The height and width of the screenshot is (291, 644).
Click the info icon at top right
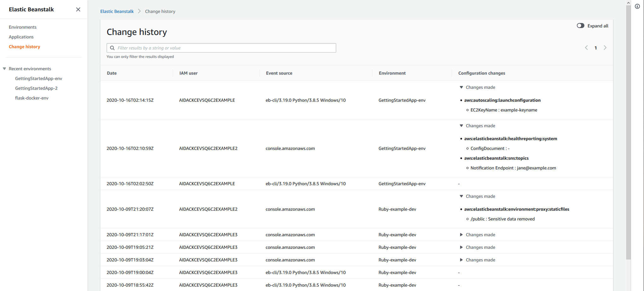pyautogui.click(x=637, y=6)
